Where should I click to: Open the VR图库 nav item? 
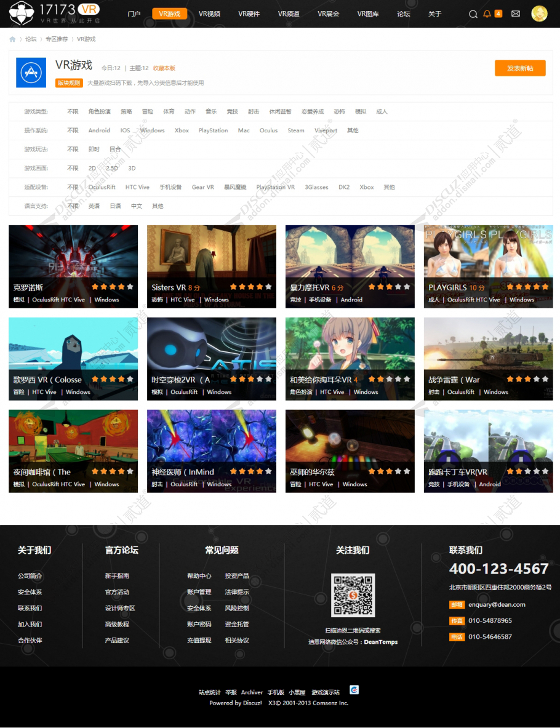[368, 14]
